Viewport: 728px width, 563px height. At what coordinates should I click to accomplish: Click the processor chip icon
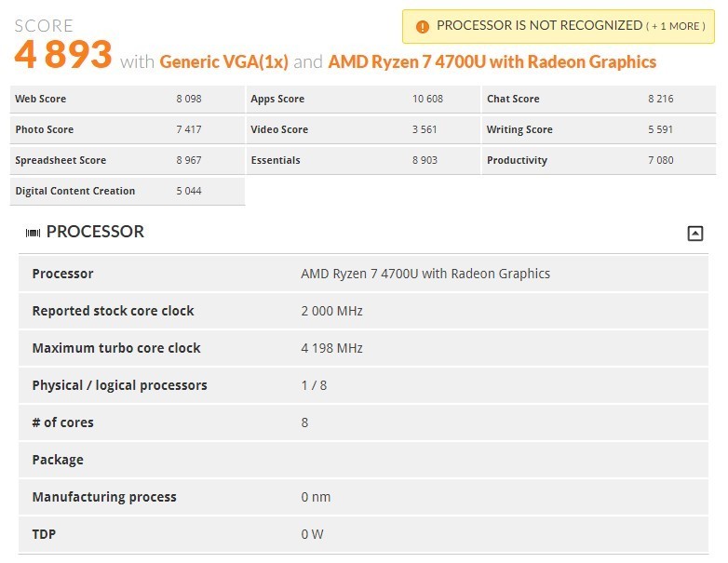click(33, 233)
